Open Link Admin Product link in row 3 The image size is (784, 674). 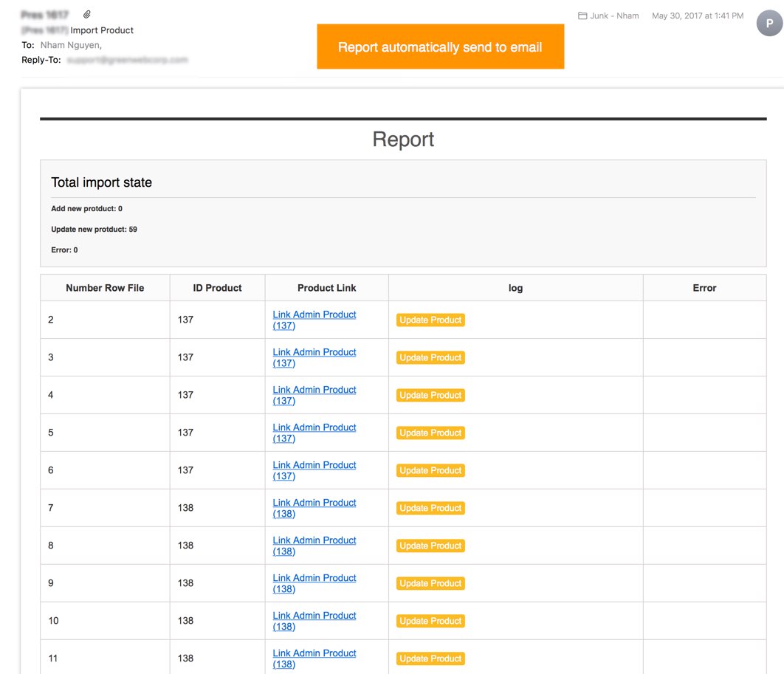coord(314,357)
